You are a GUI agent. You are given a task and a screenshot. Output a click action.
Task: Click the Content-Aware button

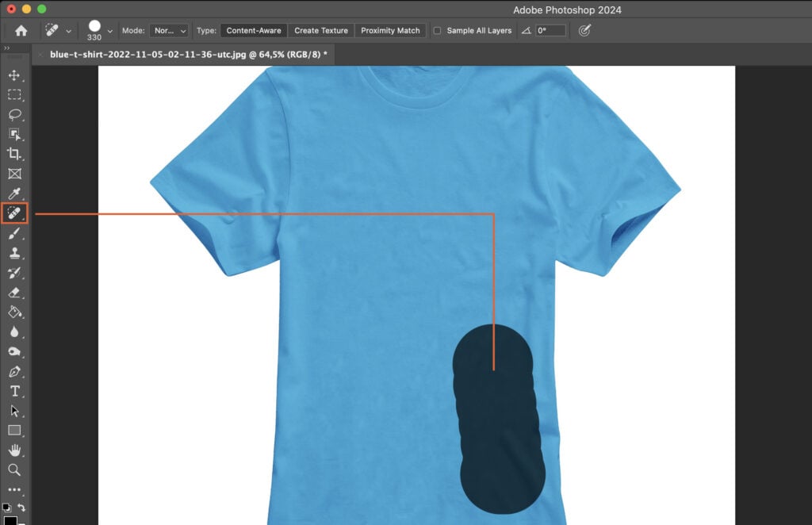[253, 30]
